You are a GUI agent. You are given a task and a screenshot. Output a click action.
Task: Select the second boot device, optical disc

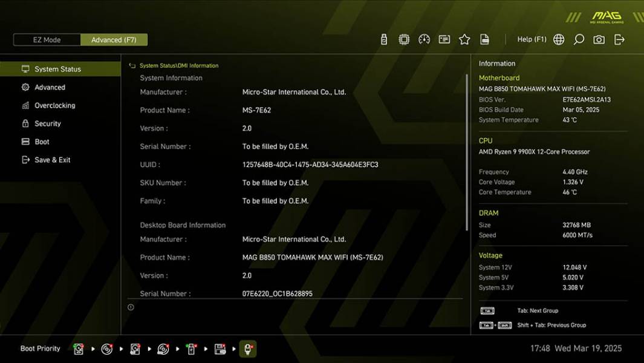(x=107, y=349)
